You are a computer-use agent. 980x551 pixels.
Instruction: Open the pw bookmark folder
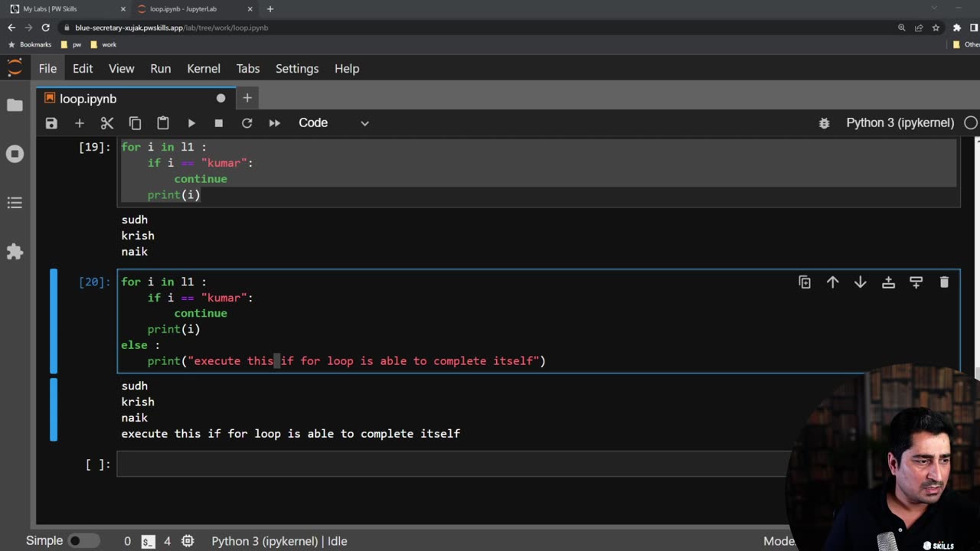[x=71, y=44]
